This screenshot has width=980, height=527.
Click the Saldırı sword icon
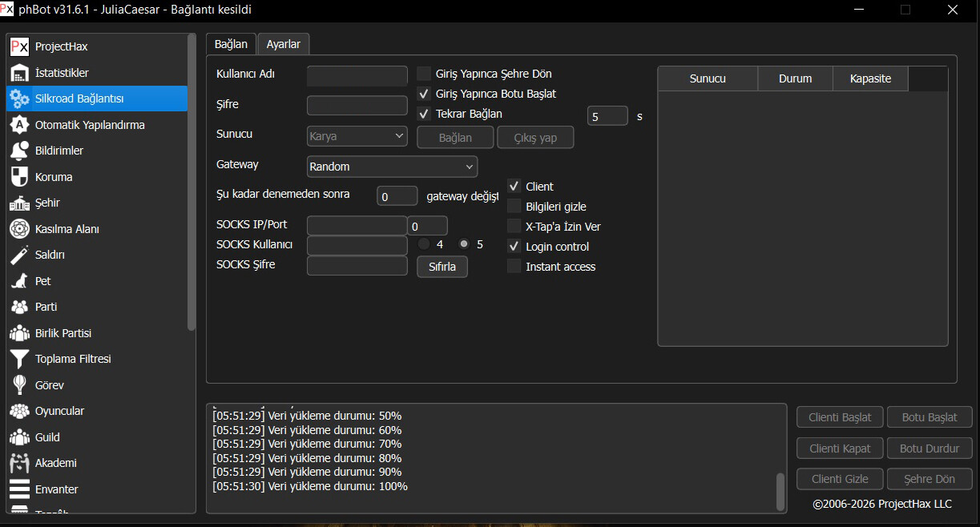[x=20, y=255]
